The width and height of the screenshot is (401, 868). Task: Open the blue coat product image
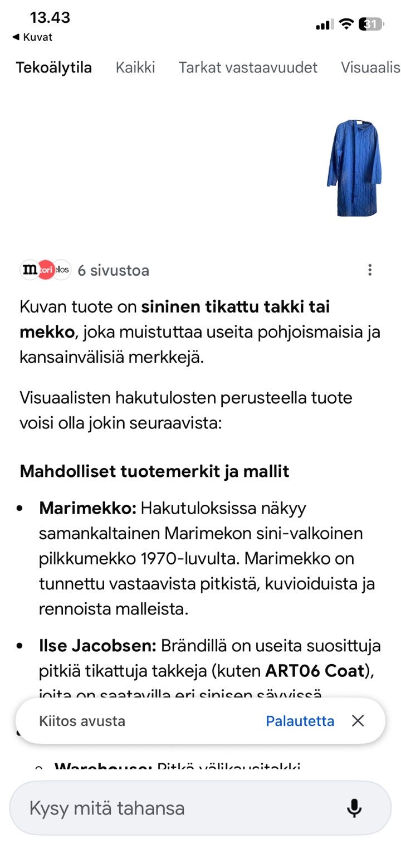355,167
